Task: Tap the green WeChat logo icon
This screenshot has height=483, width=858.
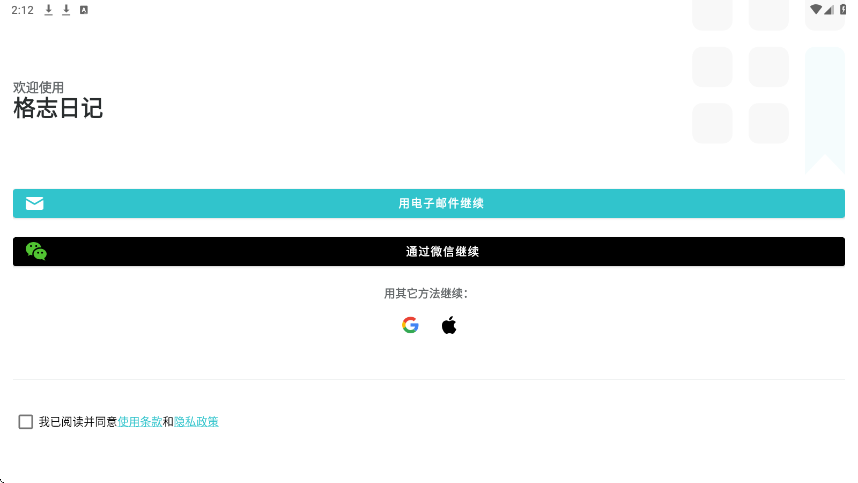Action: (x=36, y=251)
